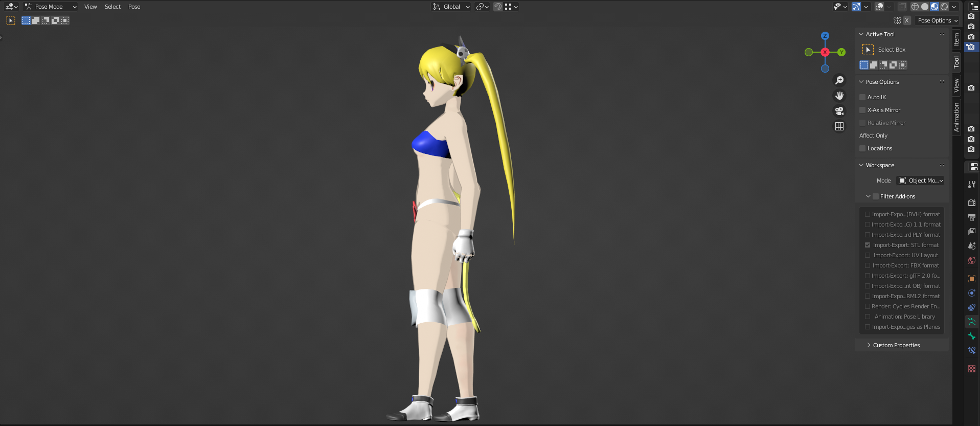Screen dimensions: 980x426
Task: Check Animation: Pose Library add-on
Action: 868,317
